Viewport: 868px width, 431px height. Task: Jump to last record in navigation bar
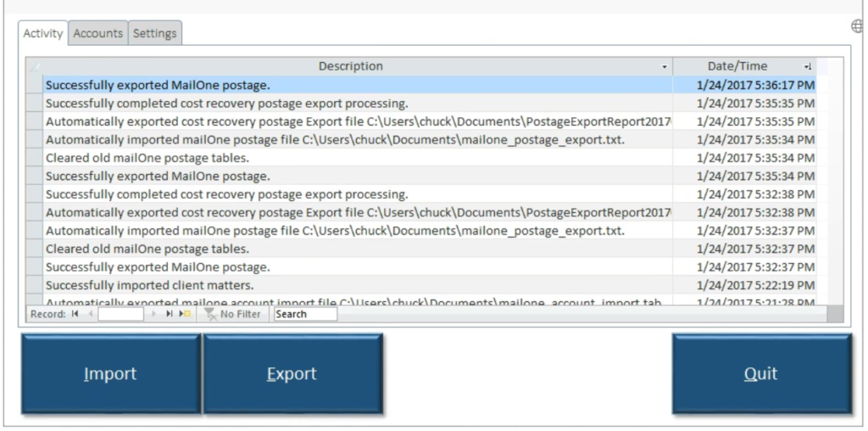(x=169, y=314)
